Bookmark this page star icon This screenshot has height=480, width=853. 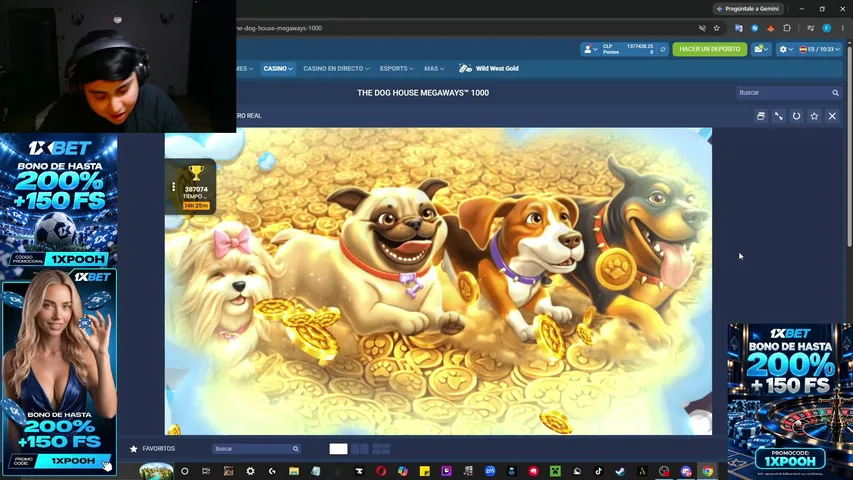(x=716, y=28)
